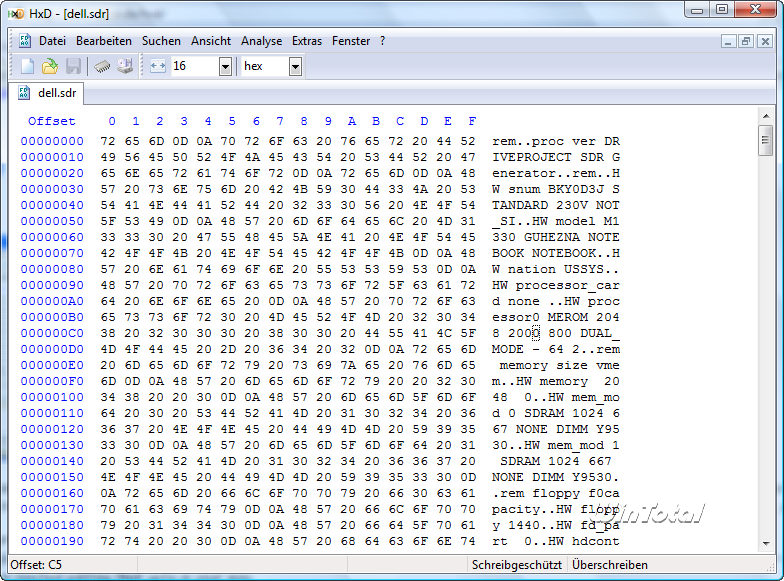Click the column header A
Viewport: 784px width, 581px height.
(352, 121)
